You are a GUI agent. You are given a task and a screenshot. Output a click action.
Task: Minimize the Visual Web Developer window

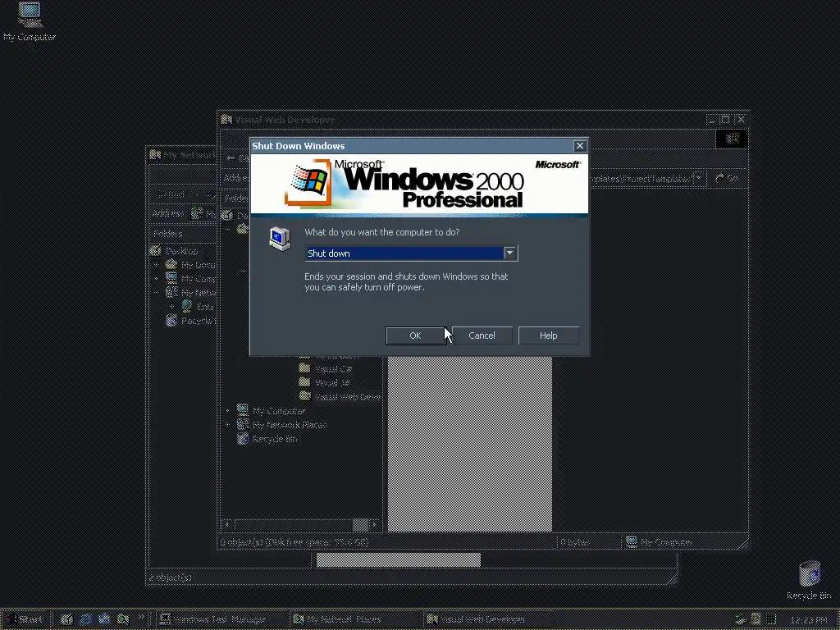click(712, 120)
